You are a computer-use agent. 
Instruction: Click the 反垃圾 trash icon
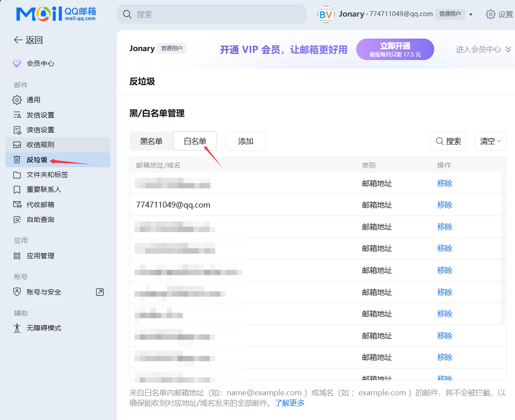pos(17,160)
